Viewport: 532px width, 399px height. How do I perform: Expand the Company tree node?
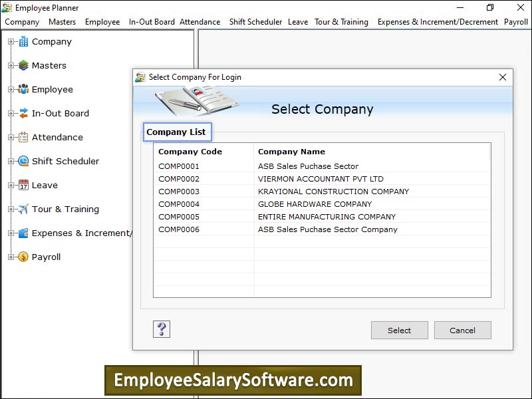pyautogui.click(x=11, y=42)
